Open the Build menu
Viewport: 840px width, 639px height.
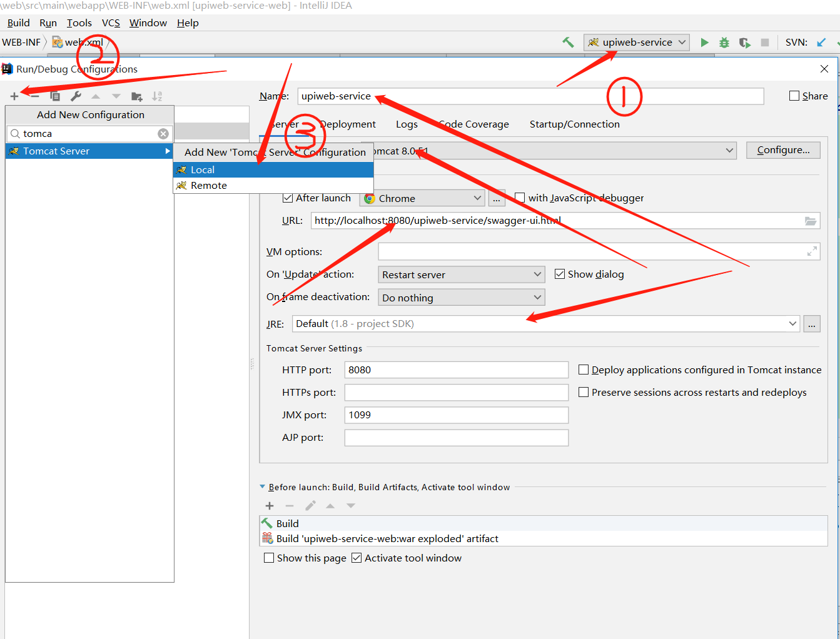[x=19, y=23]
